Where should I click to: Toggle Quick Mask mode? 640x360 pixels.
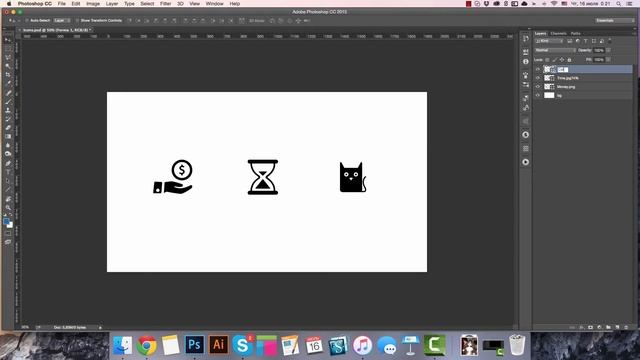pyautogui.click(x=8, y=233)
